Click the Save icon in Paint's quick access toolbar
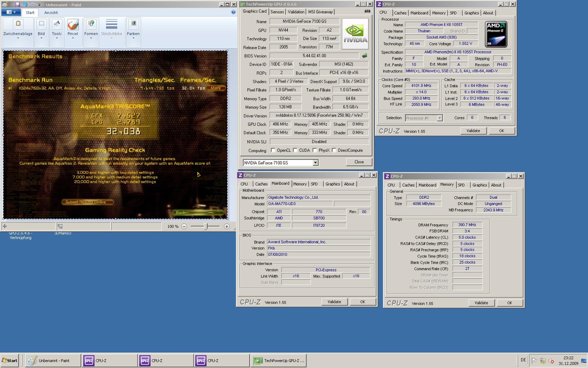 tap(17, 4)
